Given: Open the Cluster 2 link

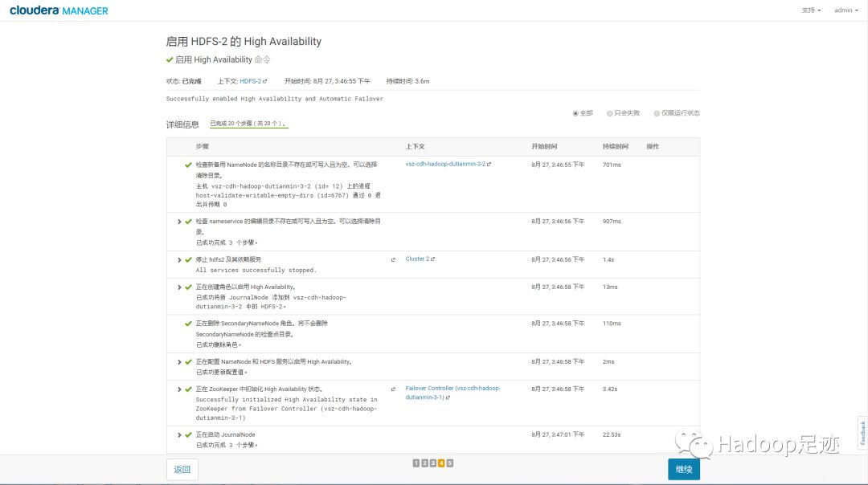Looking at the screenshot, I should (x=417, y=259).
